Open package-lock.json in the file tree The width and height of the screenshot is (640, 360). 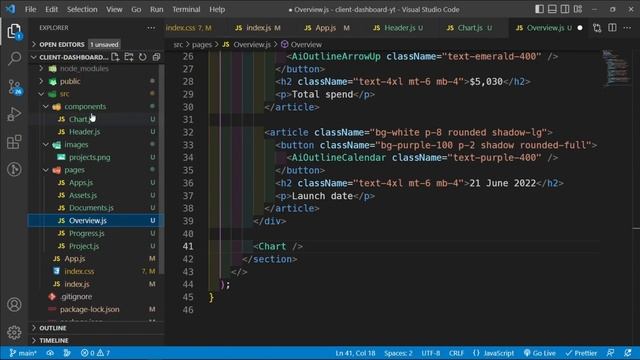click(89, 309)
